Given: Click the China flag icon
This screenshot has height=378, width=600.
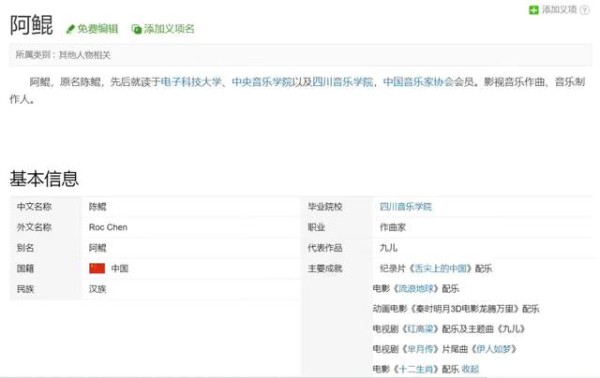Looking at the screenshot, I should tap(97, 268).
